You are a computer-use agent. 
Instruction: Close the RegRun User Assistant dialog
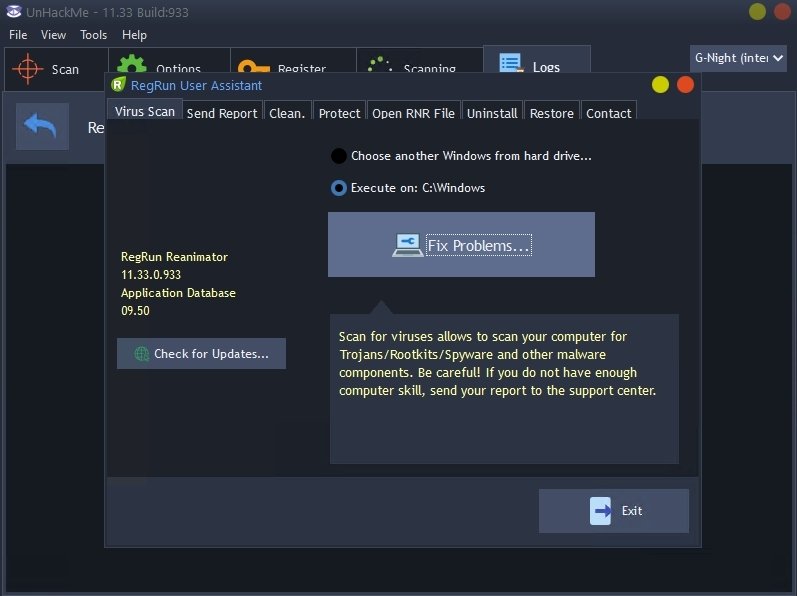point(685,84)
